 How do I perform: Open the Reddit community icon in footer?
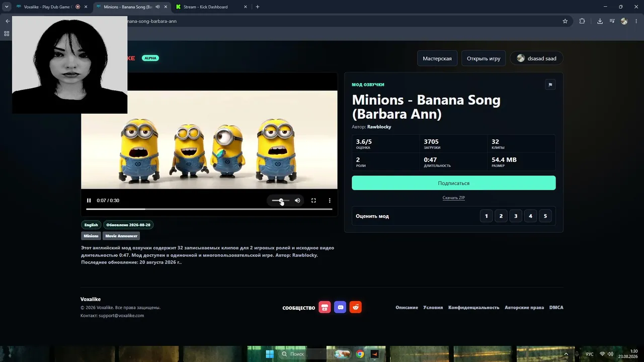(x=356, y=307)
